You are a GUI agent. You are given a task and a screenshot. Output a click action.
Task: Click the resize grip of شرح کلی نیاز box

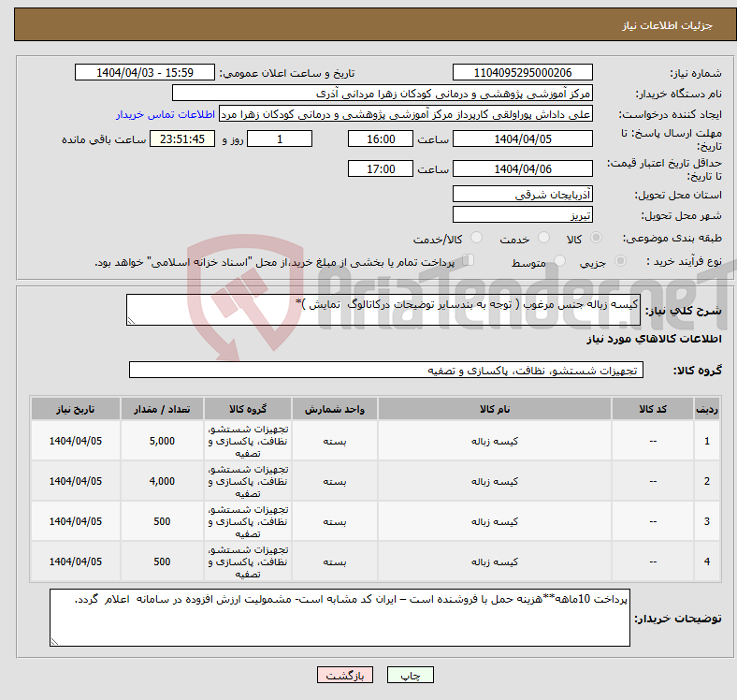[131, 321]
